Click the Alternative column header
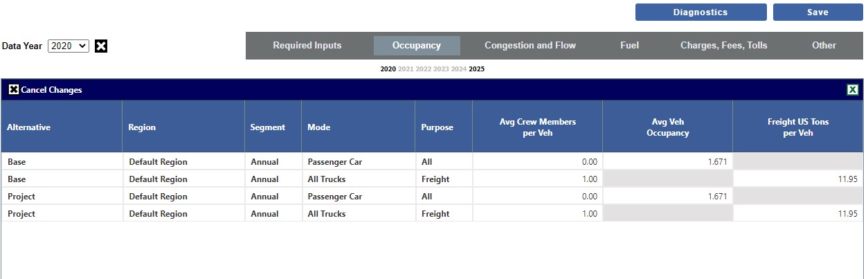Screen dimensions: 868x279 pyautogui.click(x=62, y=127)
